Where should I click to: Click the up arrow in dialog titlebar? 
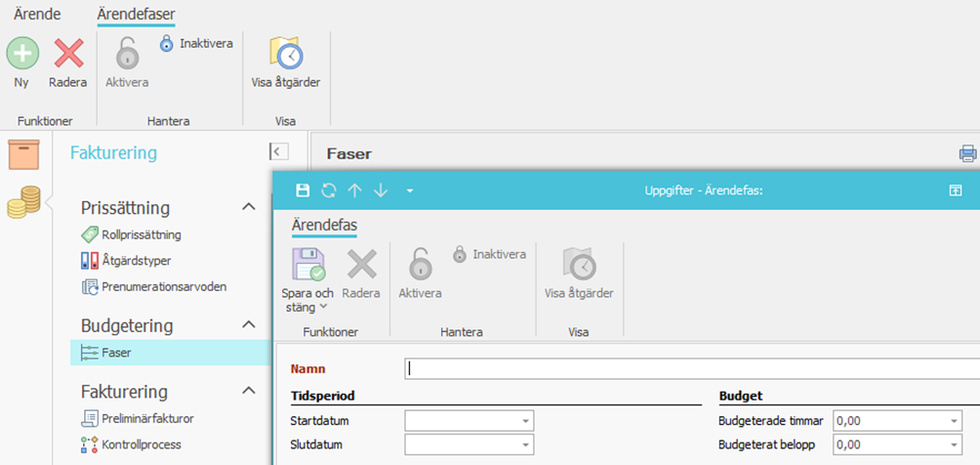[x=354, y=190]
